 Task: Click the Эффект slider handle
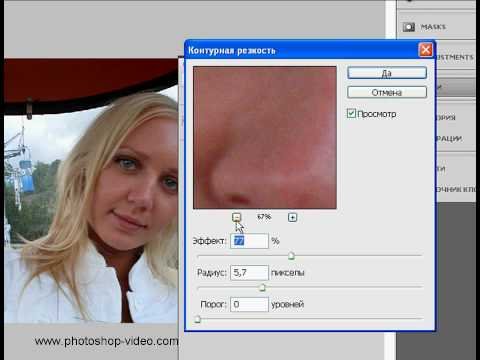pos(291,256)
